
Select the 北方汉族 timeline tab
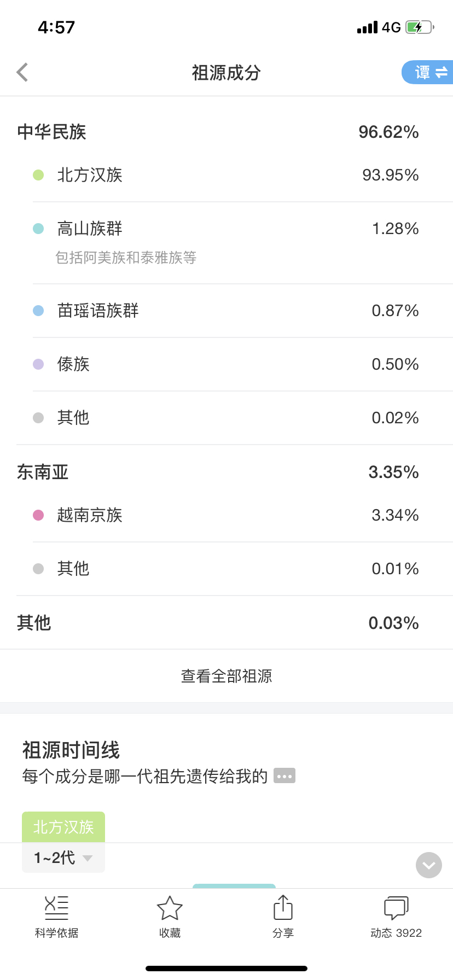(63, 827)
